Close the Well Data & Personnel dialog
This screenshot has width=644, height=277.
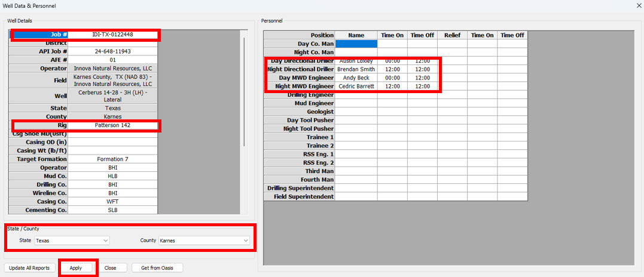[x=637, y=5]
